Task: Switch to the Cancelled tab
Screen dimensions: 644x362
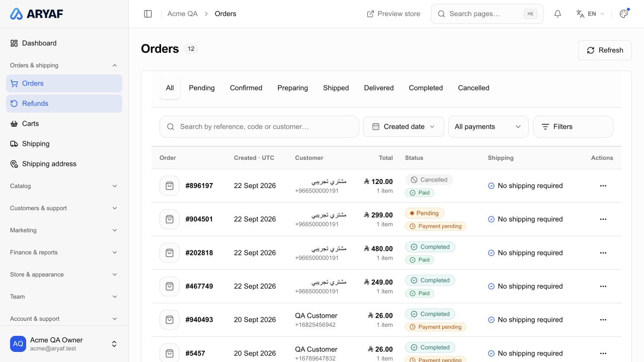Action: click(x=473, y=88)
